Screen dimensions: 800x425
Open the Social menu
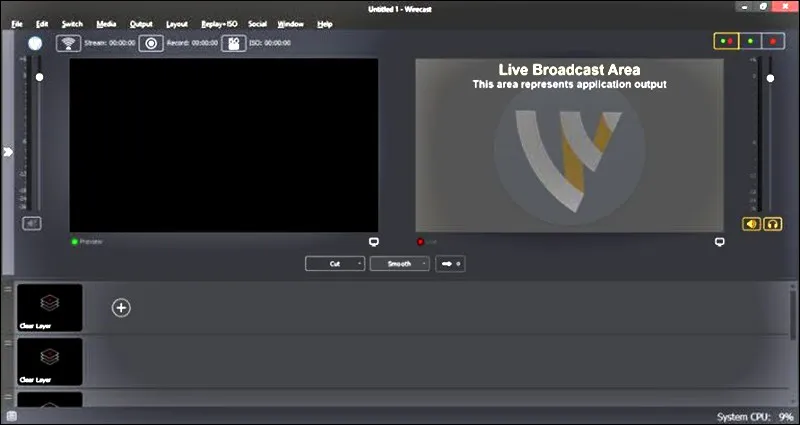tap(257, 24)
